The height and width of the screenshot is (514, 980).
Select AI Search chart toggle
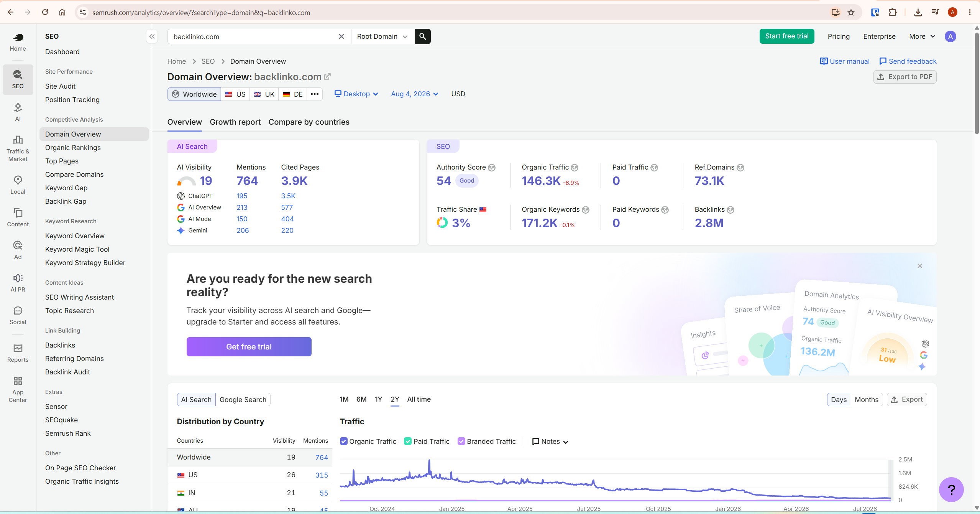click(x=196, y=399)
